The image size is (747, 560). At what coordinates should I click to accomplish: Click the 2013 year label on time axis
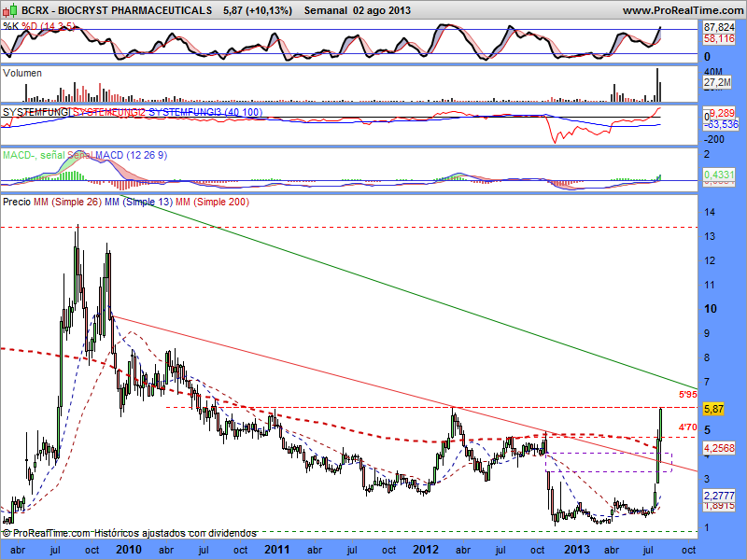577,550
